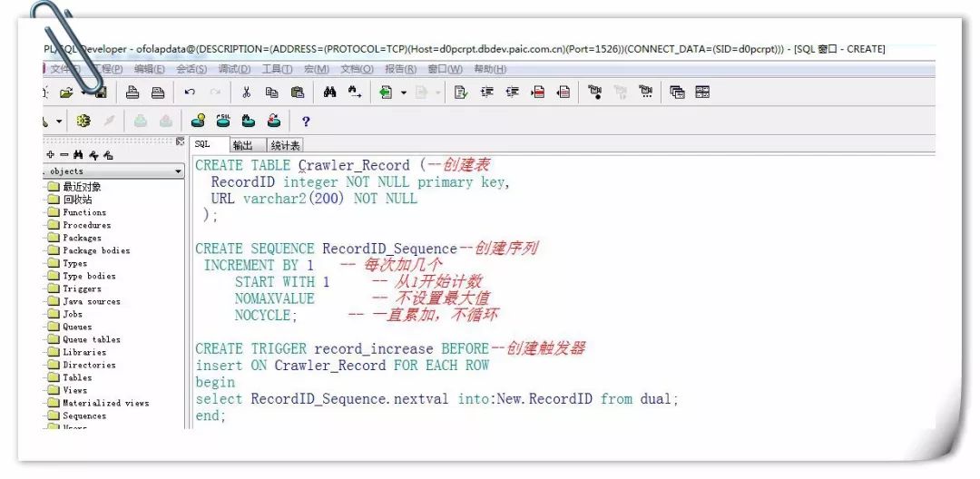Image resolution: width=980 pixels, height=479 pixels.
Task: Execute the SQL with the gear icon
Action: coord(83,122)
